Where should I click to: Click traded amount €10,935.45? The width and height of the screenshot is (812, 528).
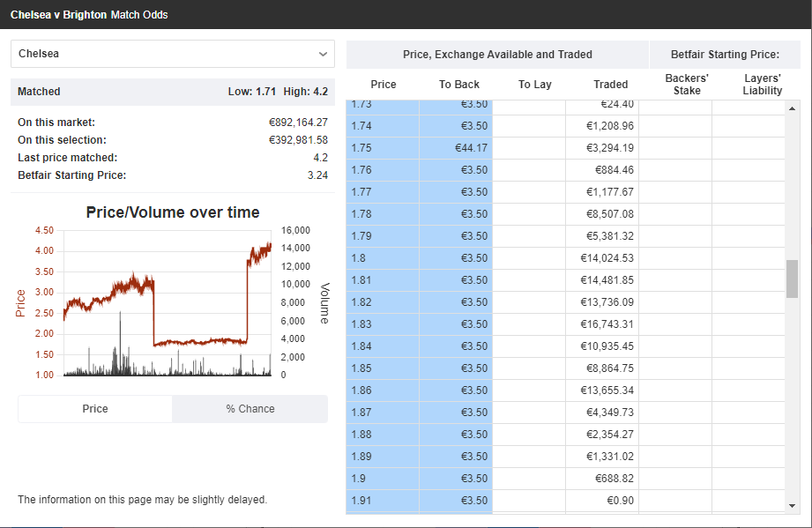[607, 346]
